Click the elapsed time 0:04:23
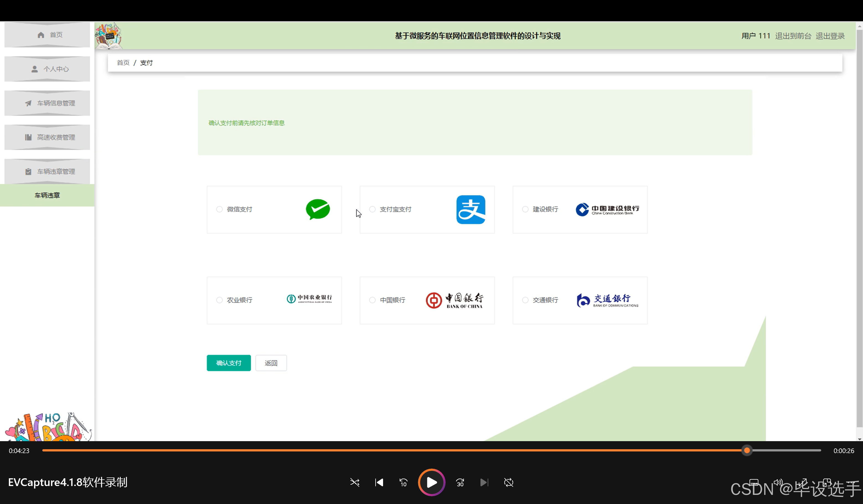Screen dimensions: 863x504 19,451
